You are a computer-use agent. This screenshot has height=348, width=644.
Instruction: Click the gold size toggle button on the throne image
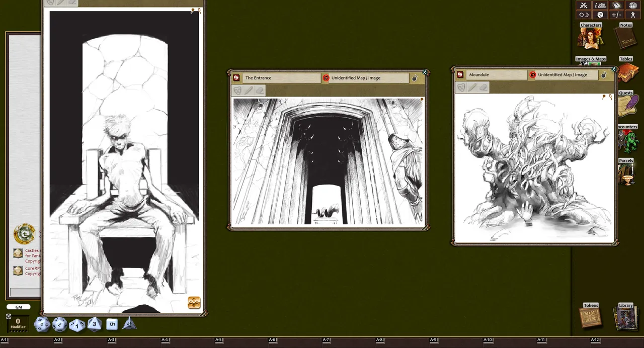(x=194, y=302)
